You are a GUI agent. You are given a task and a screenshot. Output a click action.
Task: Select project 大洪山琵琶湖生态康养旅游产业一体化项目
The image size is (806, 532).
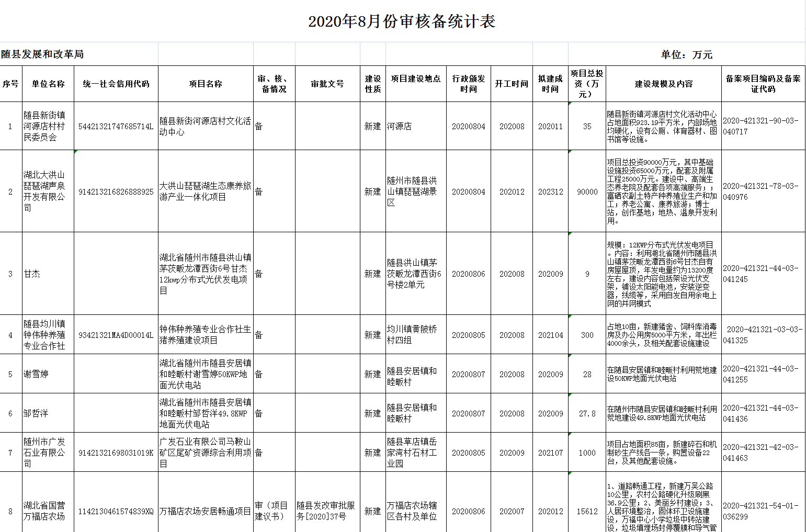pyautogui.click(x=206, y=191)
